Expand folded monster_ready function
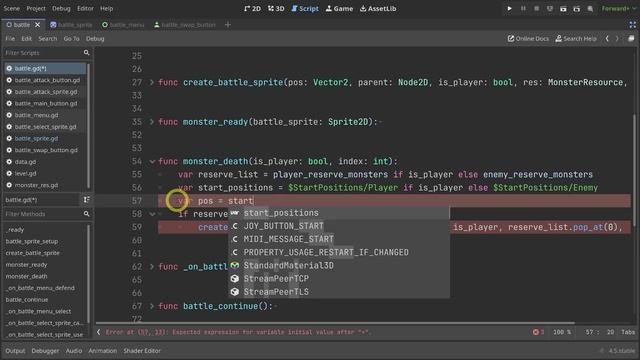The image size is (640, 360). click(152, 122)
